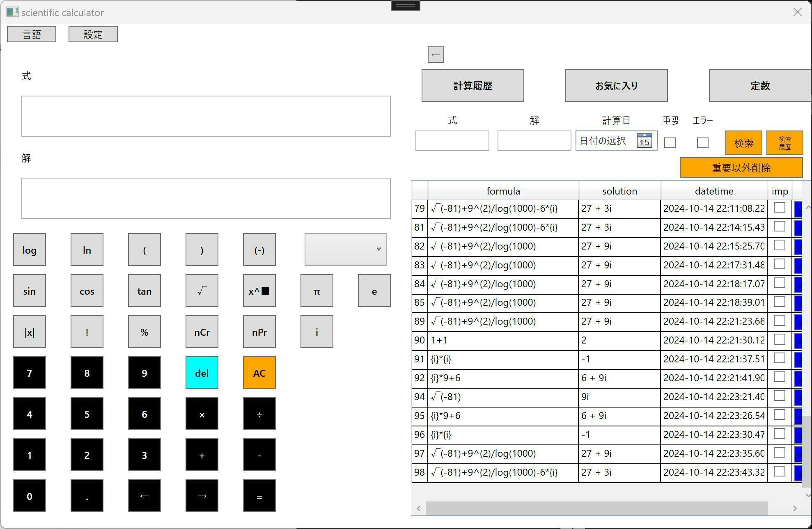
Task: Click the 式 search input field
Action: (452, 141)
